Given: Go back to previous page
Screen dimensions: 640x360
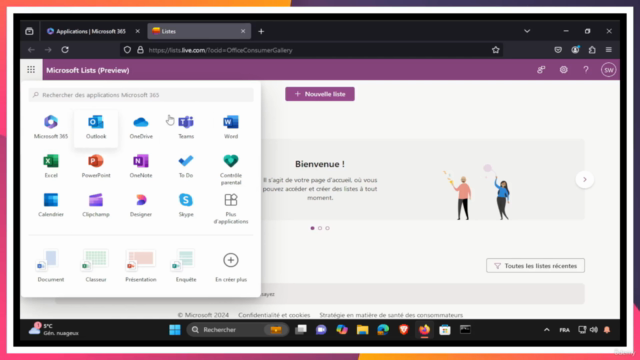Looking at the screenshot, I should (x=31, y=50).
